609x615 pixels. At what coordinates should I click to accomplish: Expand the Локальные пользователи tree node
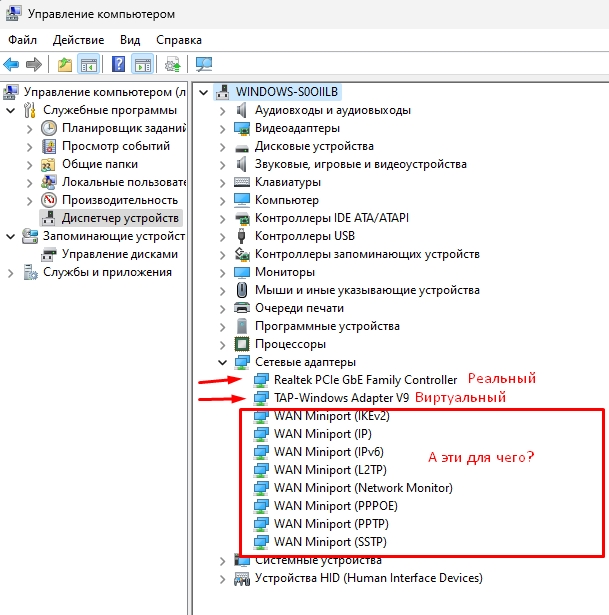(x=29, y=183)
